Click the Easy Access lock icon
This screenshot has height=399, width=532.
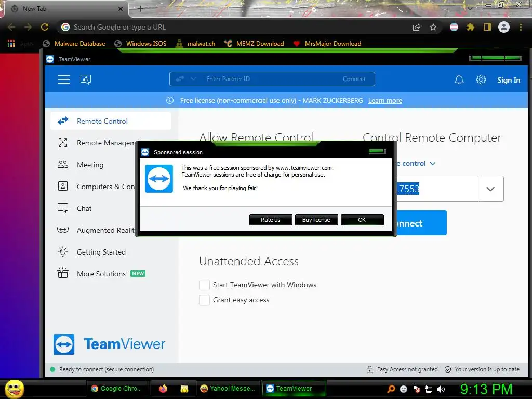pyautogui.click(x=370, y=369)
